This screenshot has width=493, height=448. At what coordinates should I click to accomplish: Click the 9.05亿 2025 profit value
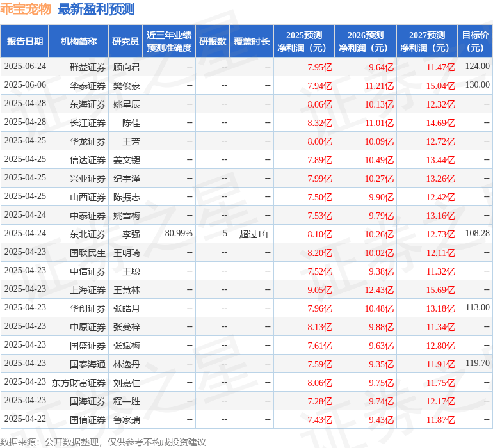point(319,290)
